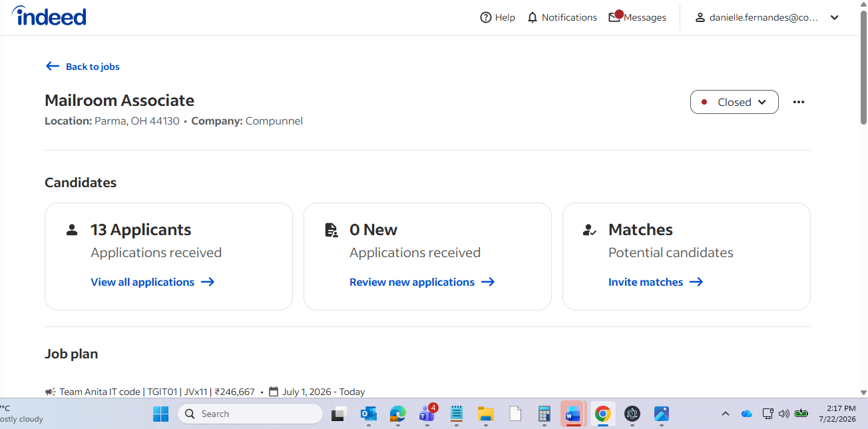Click the Matches heading
The image size is (868, 429).
point(640,230)
